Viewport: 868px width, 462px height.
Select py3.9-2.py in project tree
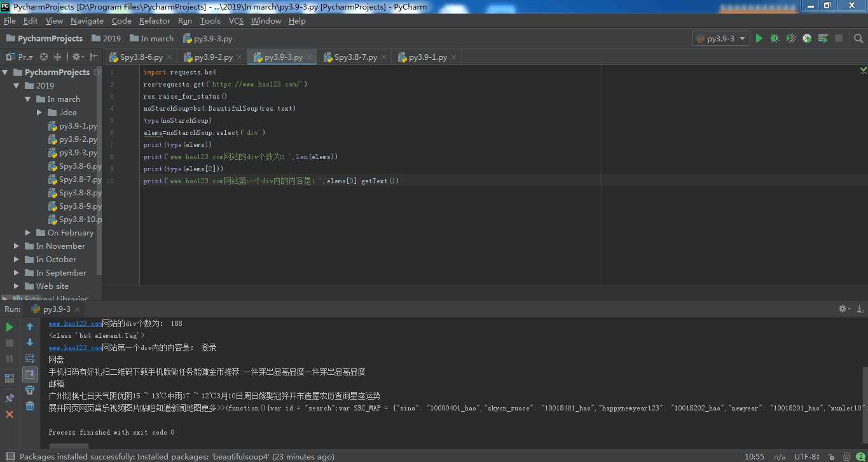click(x=73, y=139)
